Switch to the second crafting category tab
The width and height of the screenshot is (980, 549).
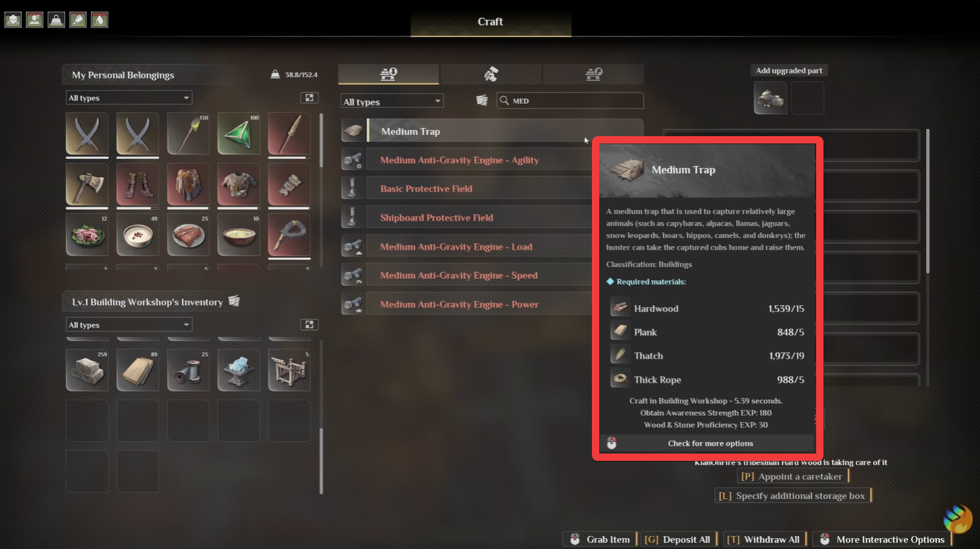tap(491, 74)
